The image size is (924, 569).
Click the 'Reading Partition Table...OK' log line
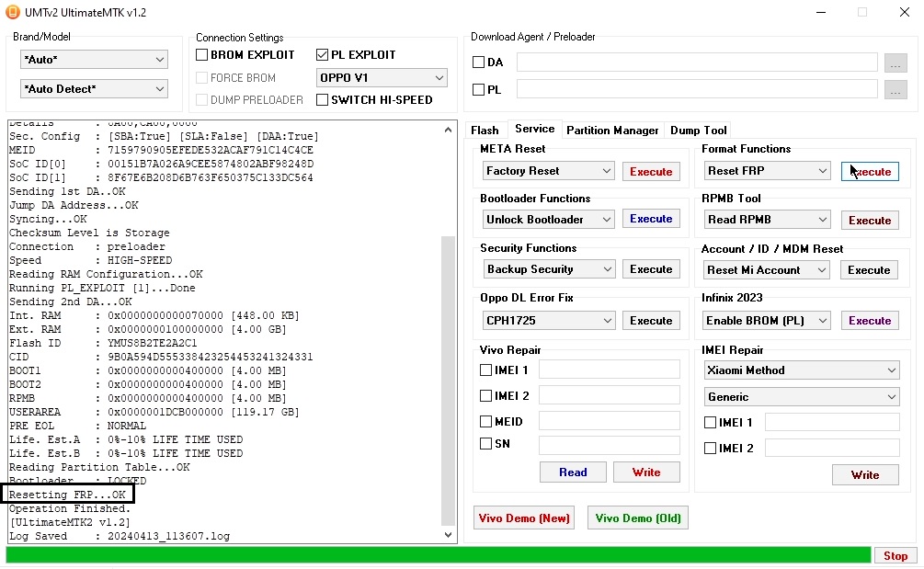pos(99,468)
